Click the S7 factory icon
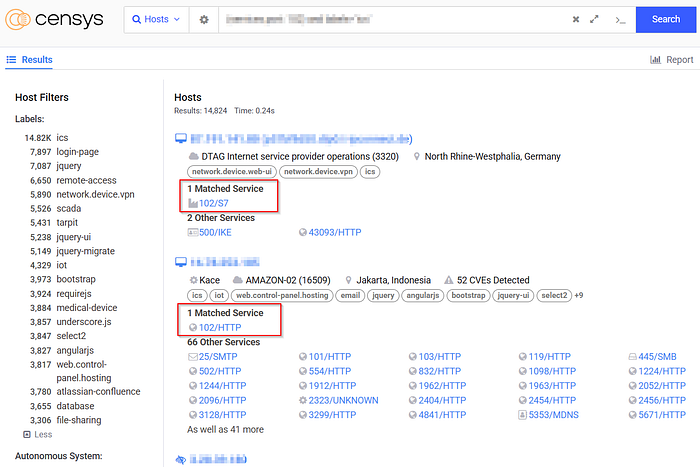The image size is (700, 467). [x=193, y=204]
